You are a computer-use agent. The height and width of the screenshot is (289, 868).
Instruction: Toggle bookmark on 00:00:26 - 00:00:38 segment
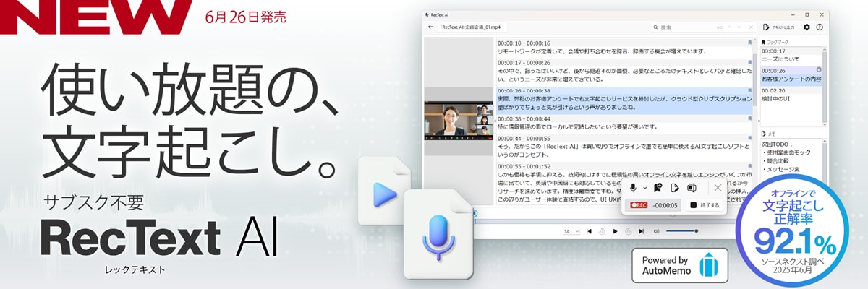[x=750, y=90]
